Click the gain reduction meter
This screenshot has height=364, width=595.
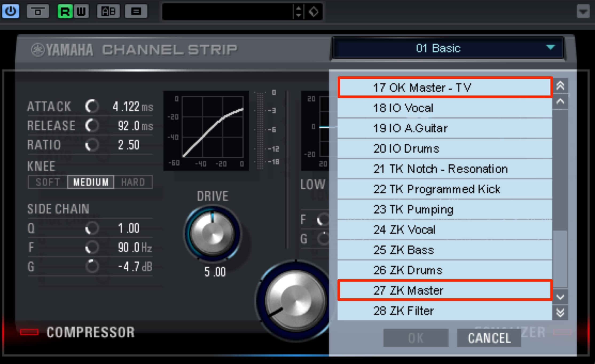[260, 130]
